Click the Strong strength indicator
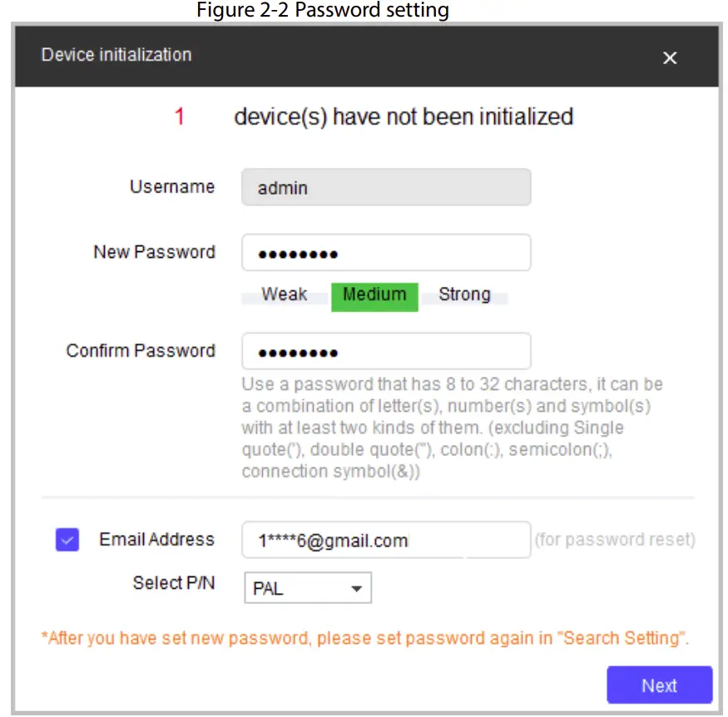Screen dimensions: 728x717 [x=464, y=294]
